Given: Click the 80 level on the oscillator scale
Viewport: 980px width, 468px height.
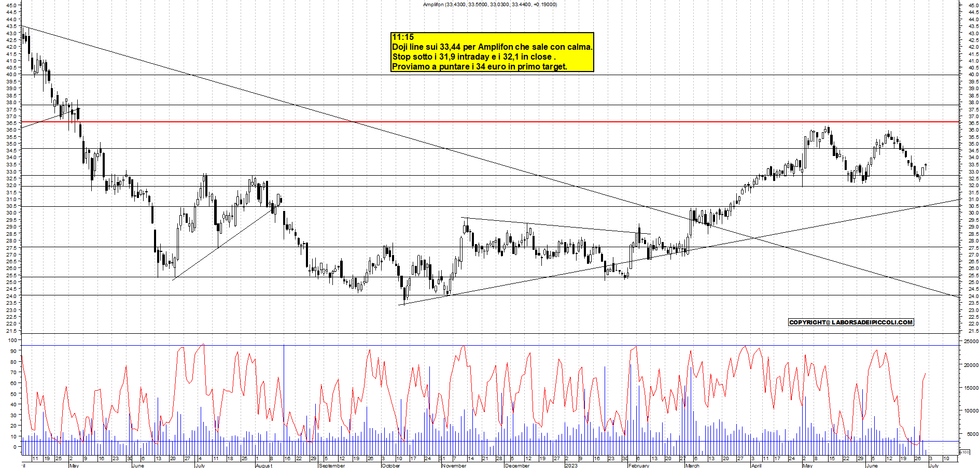Looking at the screenshot, I should [13, 362].
